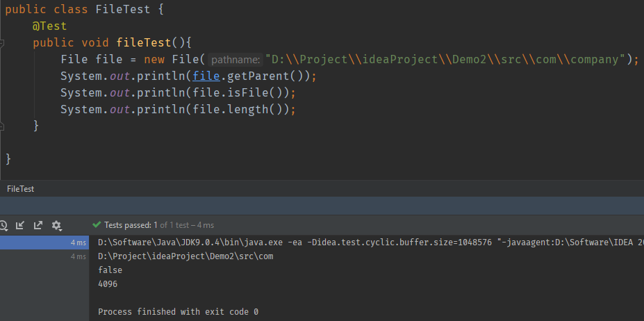Click the Demo2\src\com console output line
Viewport: 644px width, 321px height.
click(x=185, y=256)
